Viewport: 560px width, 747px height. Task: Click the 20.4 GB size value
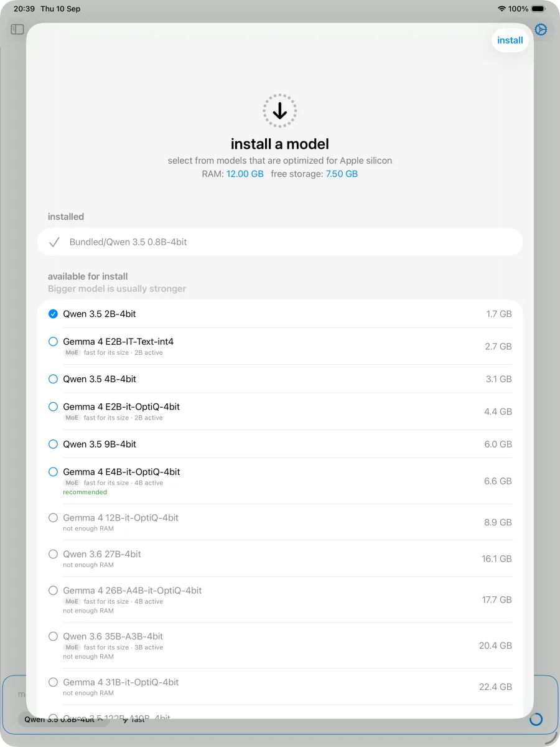point(495,646)
